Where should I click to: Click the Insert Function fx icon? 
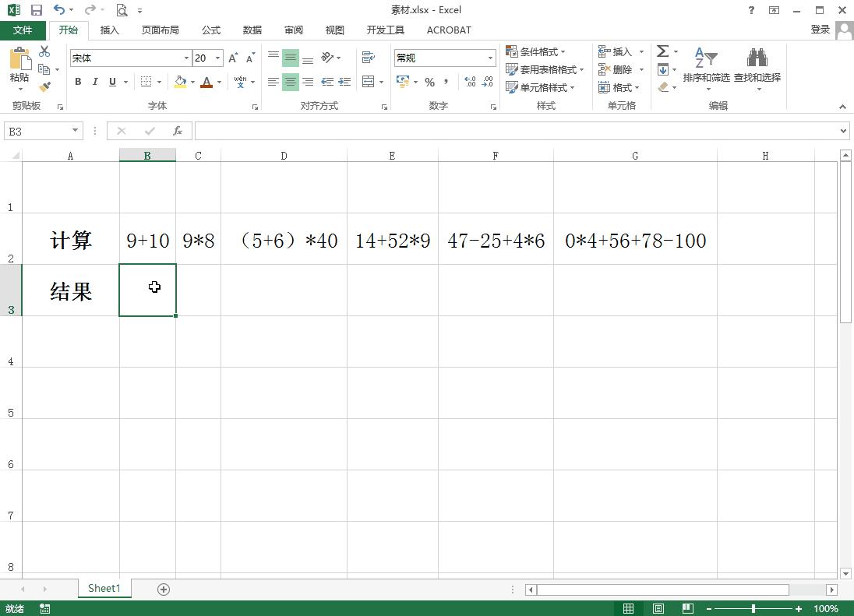pos(178,131)
